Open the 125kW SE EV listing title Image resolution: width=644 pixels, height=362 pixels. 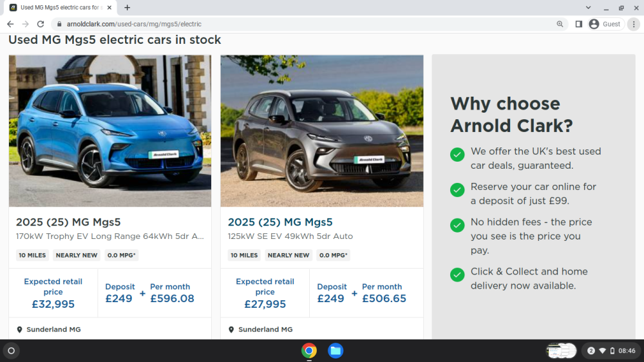280,222
